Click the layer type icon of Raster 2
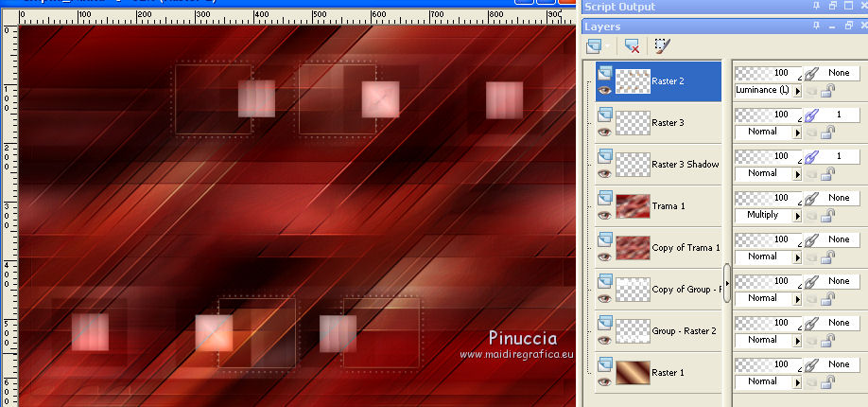The image size is (868, 407). click(604, 72)
